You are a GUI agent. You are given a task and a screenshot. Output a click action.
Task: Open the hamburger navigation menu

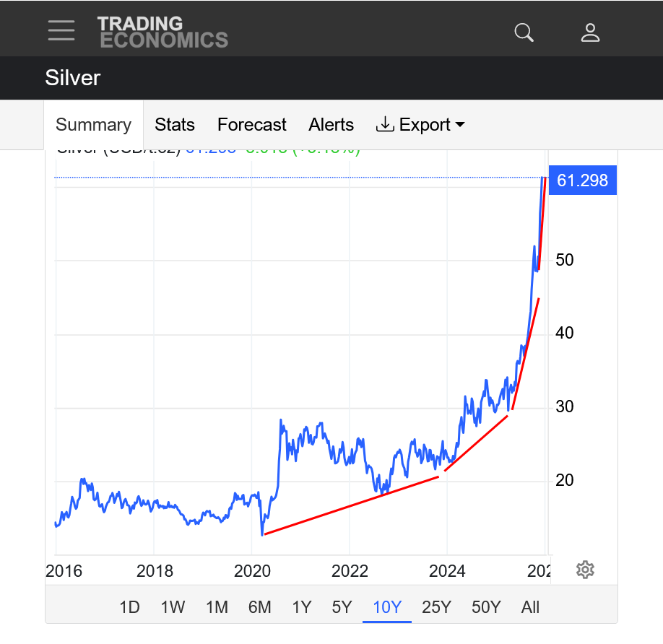coord(61,31)
